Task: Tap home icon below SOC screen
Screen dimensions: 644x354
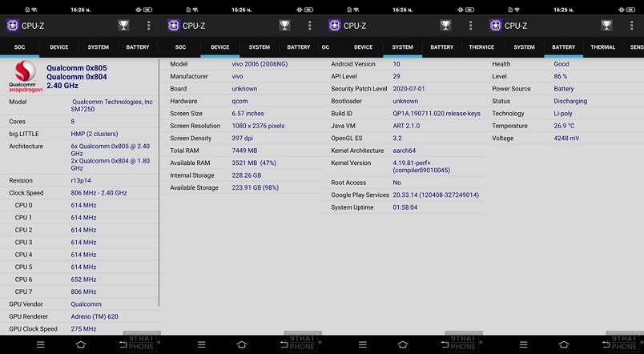Action: coord(81,344)
